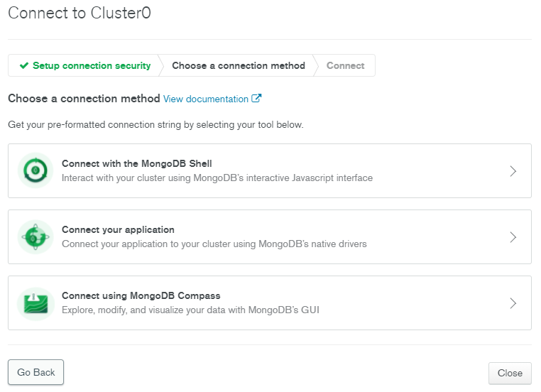This screenshot has height=392, width=541.
Task: Click the MongoDB Shell icon
Action: coord(35,170)
